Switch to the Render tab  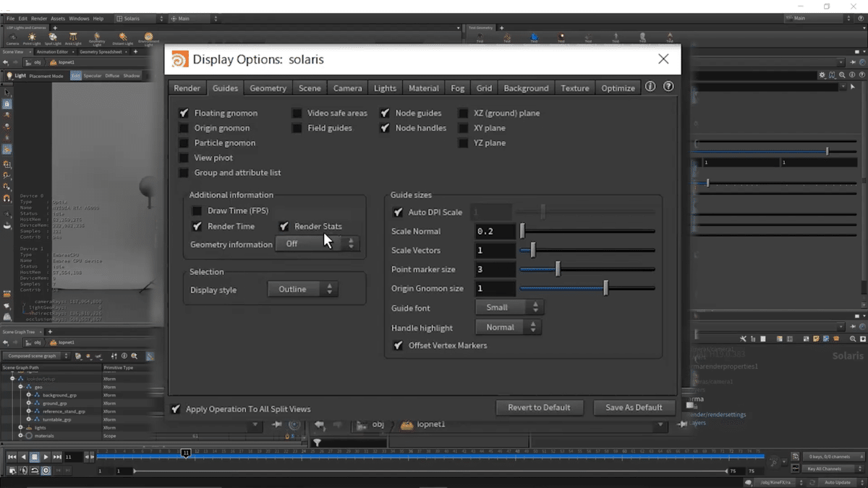click(187, 88)
